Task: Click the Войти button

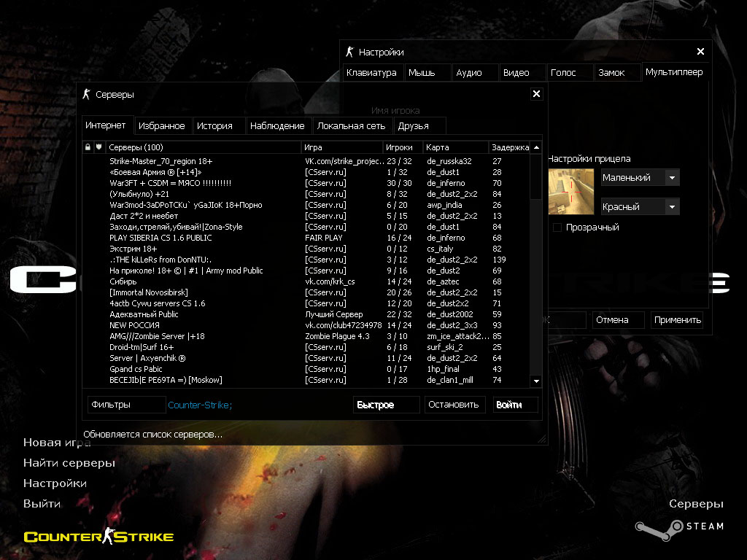Action: 516,405
